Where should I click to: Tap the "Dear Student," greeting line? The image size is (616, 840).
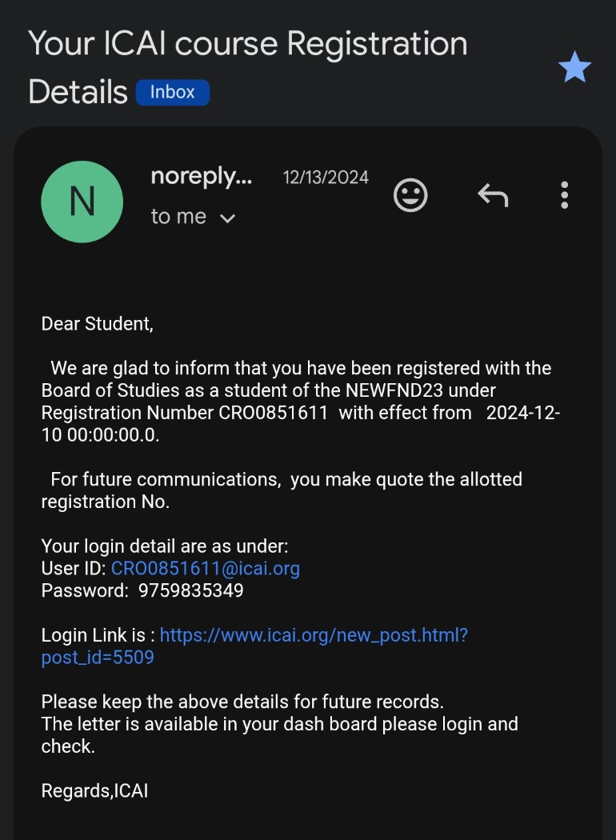(97, 324)
